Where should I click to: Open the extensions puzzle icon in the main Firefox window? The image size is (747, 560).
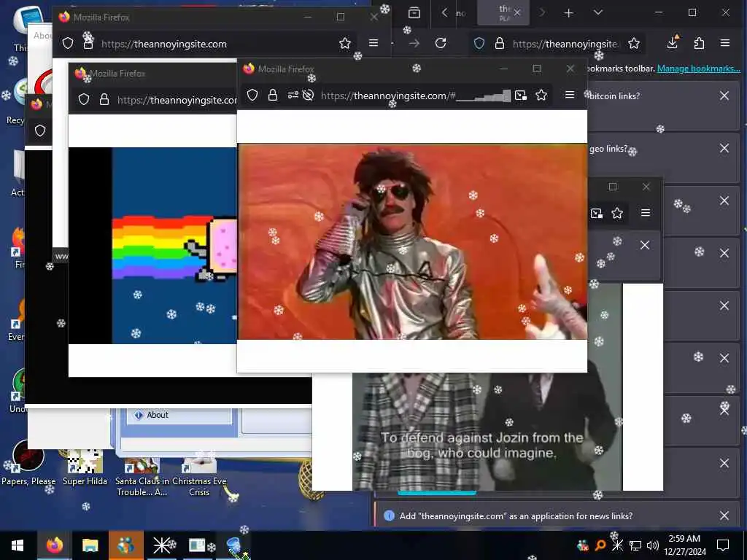pos(699,43)
